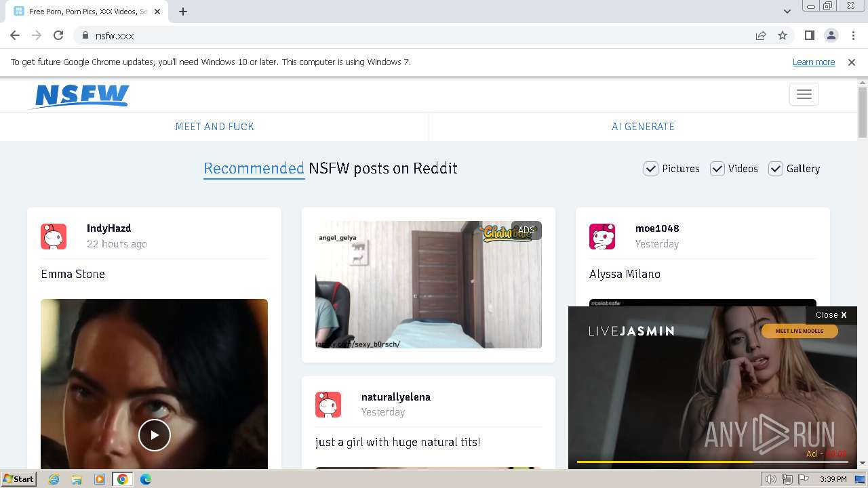Viewport: 868px width, 488px height.
Task: Open the media player taskbar icon
Action: pyautogui.click(x=99, y=479)
